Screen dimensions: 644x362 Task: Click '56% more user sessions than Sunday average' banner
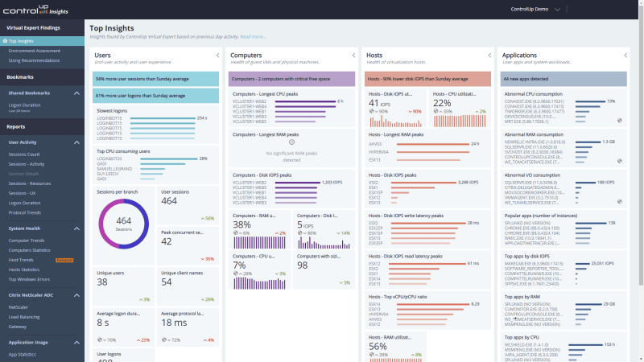155,79
